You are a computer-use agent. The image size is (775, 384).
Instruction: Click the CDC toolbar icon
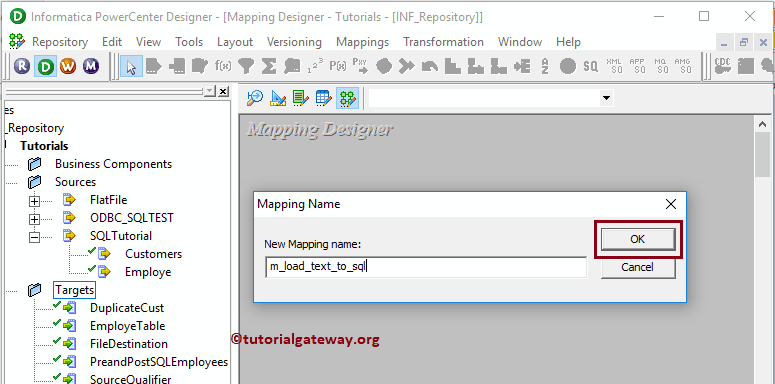[723, 66]
